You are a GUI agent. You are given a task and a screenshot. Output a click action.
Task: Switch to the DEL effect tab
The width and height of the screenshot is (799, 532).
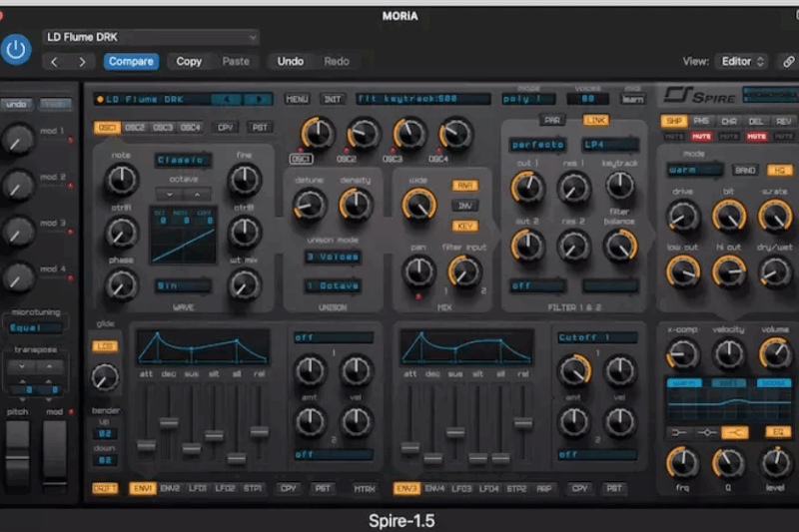click(x=756, y=121)
